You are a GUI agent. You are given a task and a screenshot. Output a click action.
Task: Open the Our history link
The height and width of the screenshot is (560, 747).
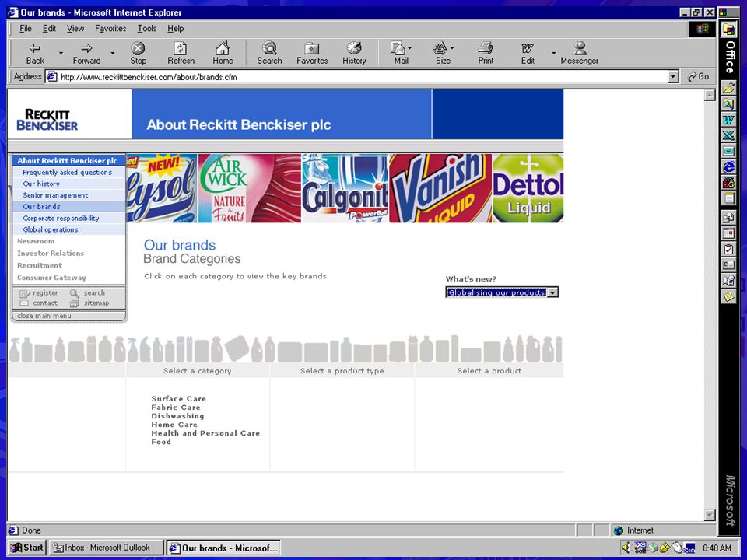click(41, 184)
